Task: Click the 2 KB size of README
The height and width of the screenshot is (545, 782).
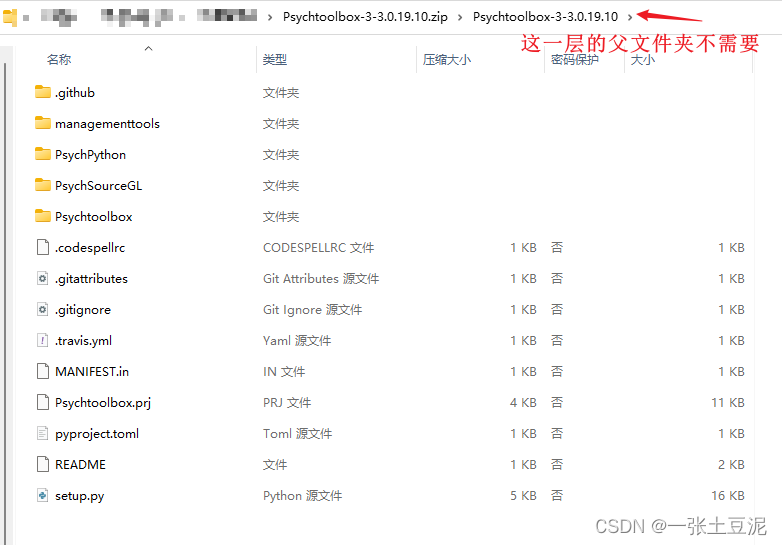Action: pyautogui.click(x=731, y=465)
